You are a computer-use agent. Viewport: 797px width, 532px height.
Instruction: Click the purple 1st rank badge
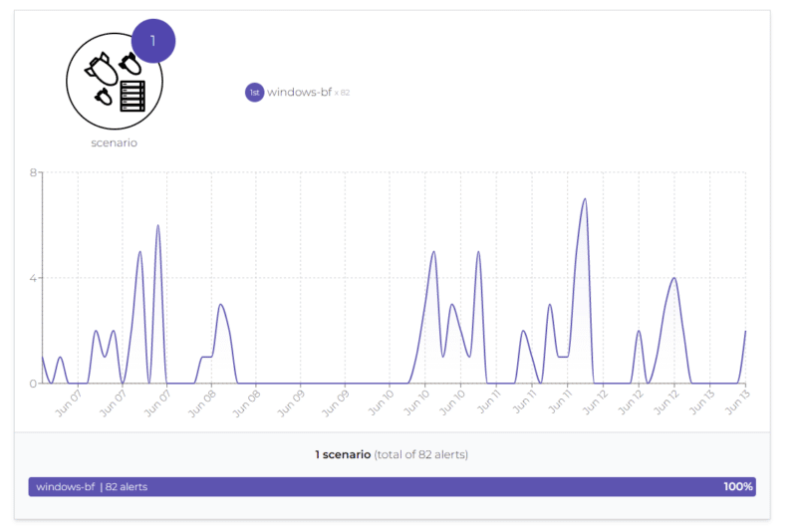(254, 93)
